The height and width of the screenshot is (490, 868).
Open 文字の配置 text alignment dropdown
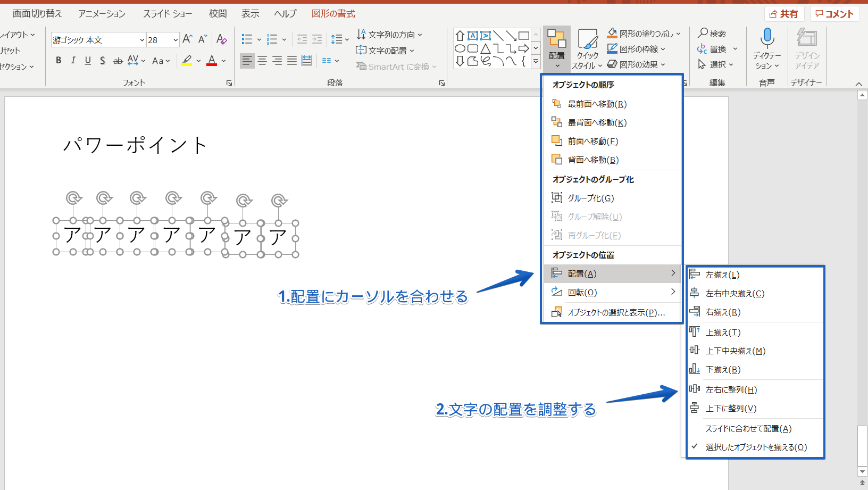(385, 51)
